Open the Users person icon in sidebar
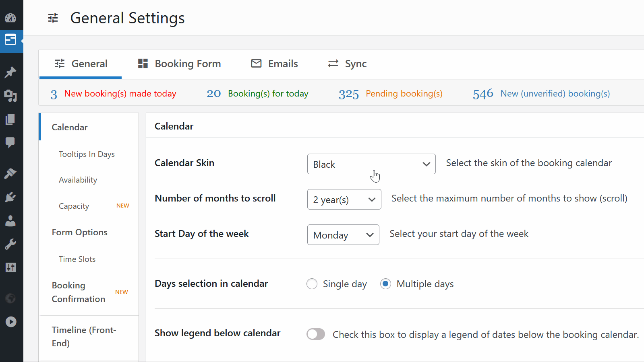Image resolution: width=644 pixels, height=362 pixels. click(x=10, y=221)
